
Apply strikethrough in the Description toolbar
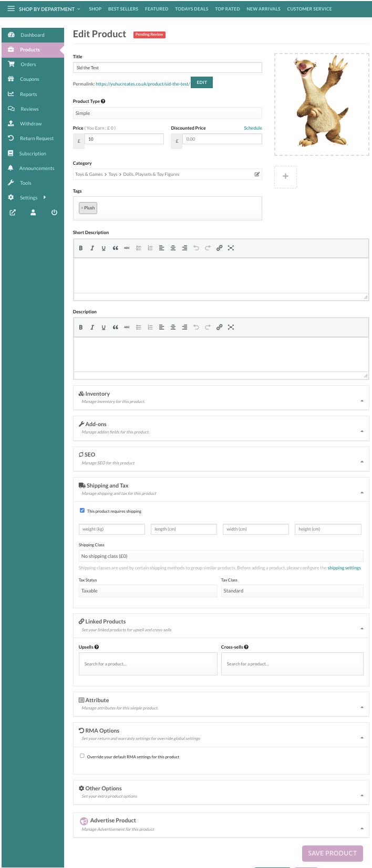127,327
